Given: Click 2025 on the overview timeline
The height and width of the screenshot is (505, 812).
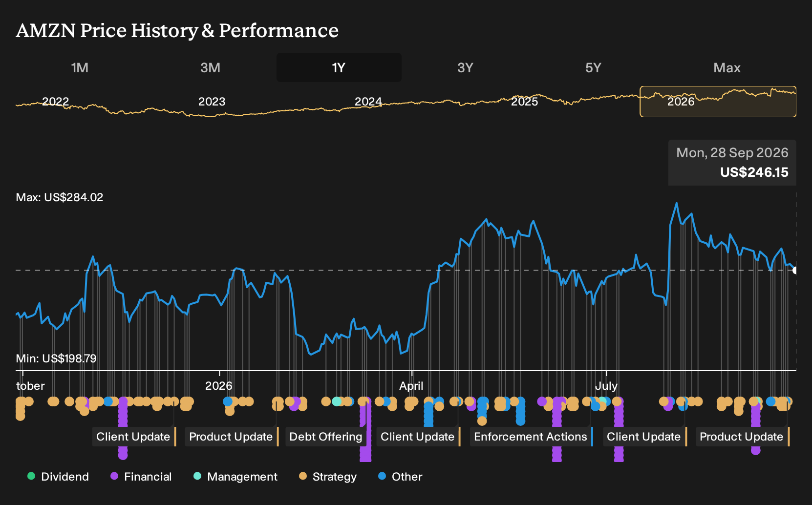Looking at the screenshot, I should tap(524, 102).
